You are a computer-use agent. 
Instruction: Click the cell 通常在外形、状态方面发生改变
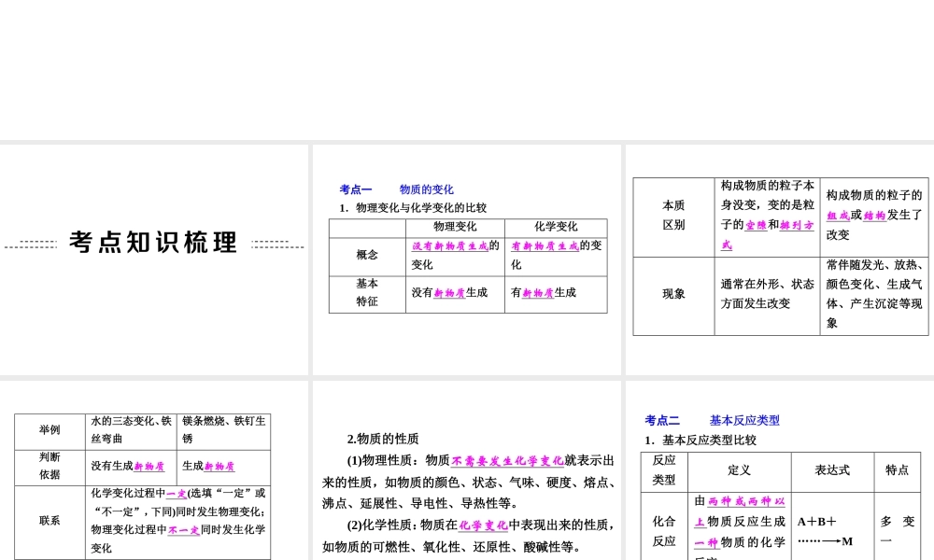[x=767, y=295]
